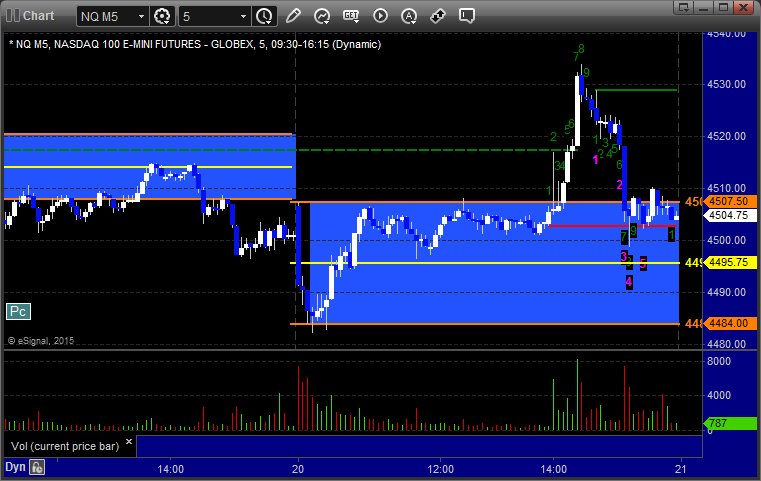This screenshot has width=761, height=481.
Task: Click the NQ M5 symbol text field
Action: tap(107, 17)
